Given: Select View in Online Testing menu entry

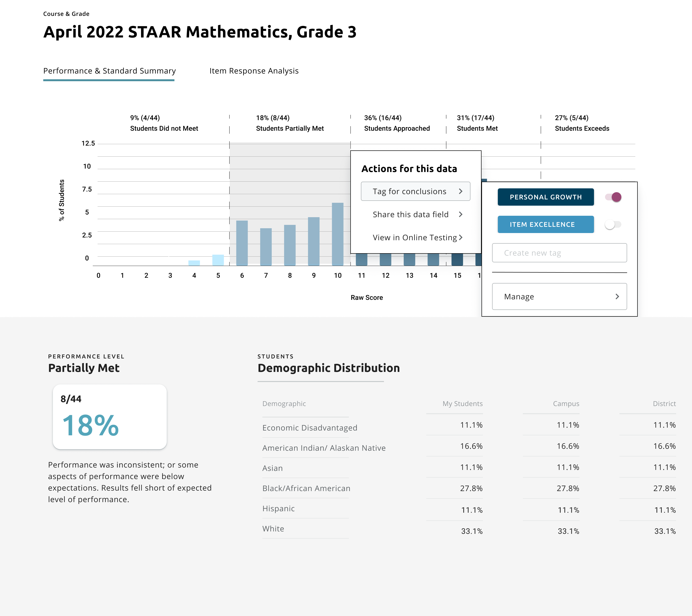Looking at the screenshot, I should point(414,238).
